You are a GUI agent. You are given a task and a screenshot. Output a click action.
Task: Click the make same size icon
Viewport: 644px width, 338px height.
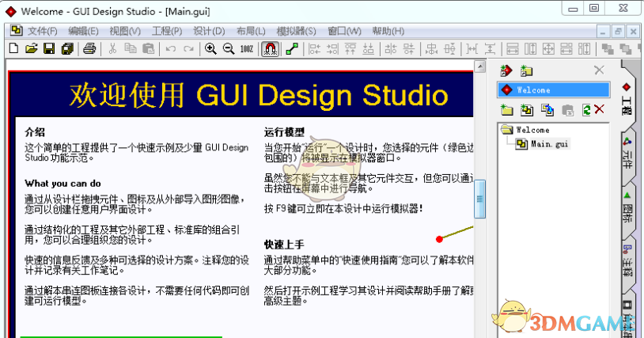pyautogui.click(x=548, y=49)
